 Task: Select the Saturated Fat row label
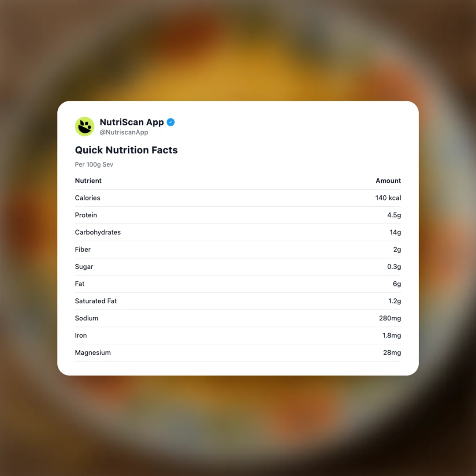[x=96, y=301]
